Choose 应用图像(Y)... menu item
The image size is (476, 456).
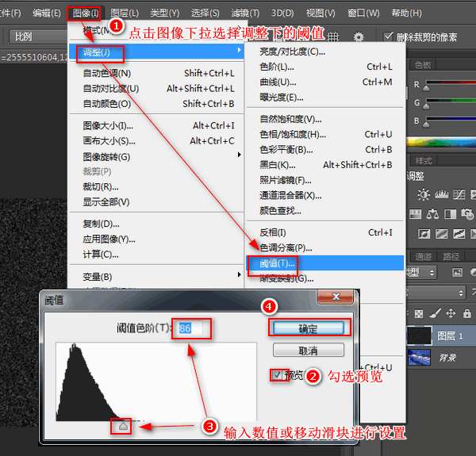tap(156, 239)
